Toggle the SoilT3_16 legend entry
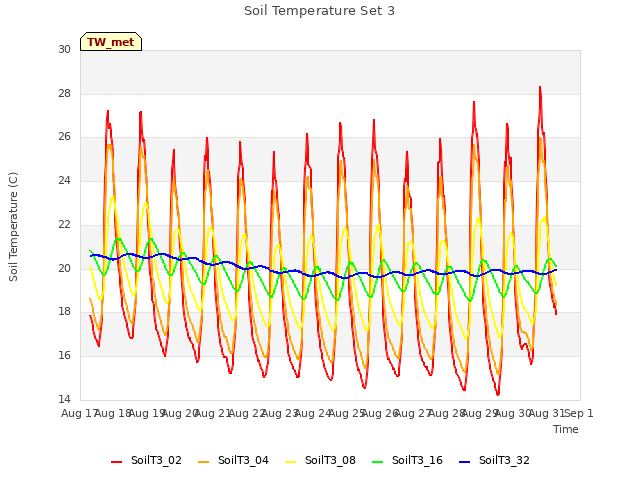This screenshot has height=480, width=640. tap(407, 460)
